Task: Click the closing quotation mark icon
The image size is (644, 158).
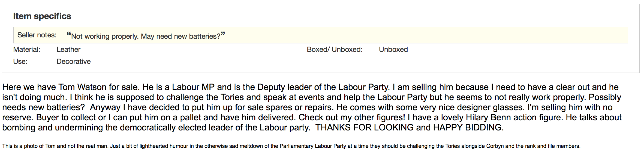Action: point(223,34)
